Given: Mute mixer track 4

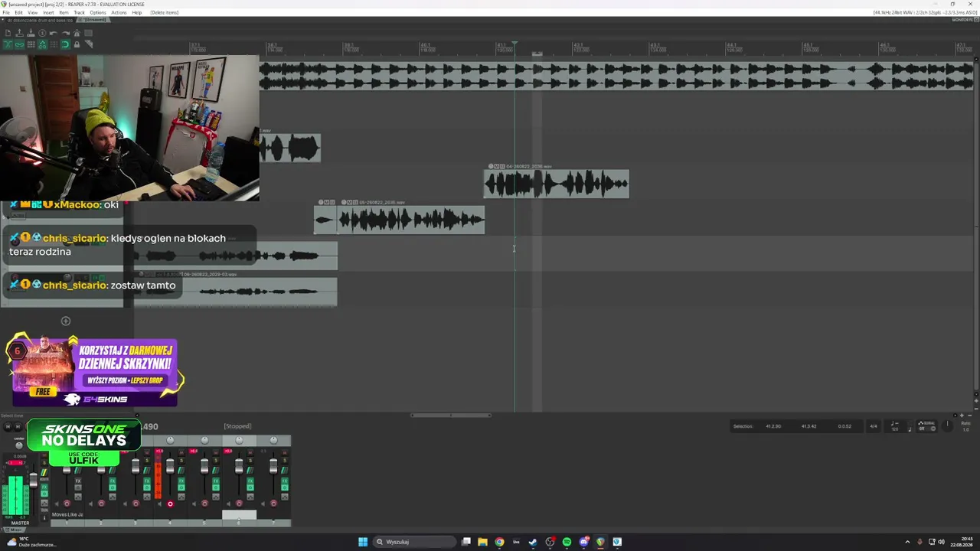Looking at the screenshot, I should 181,453.
